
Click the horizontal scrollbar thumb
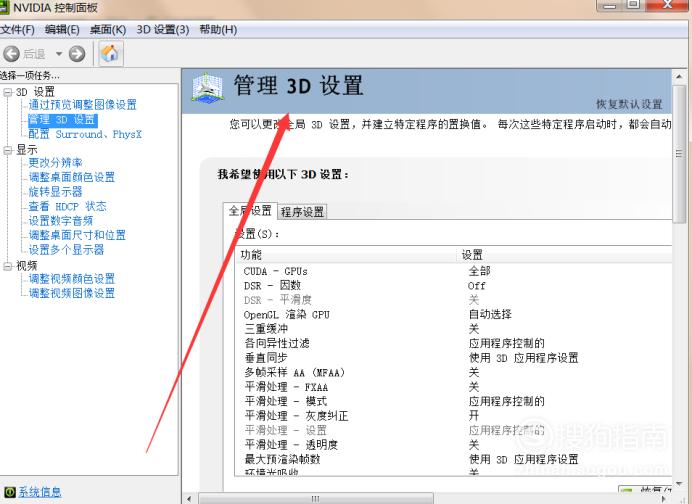tap(316, 499)
